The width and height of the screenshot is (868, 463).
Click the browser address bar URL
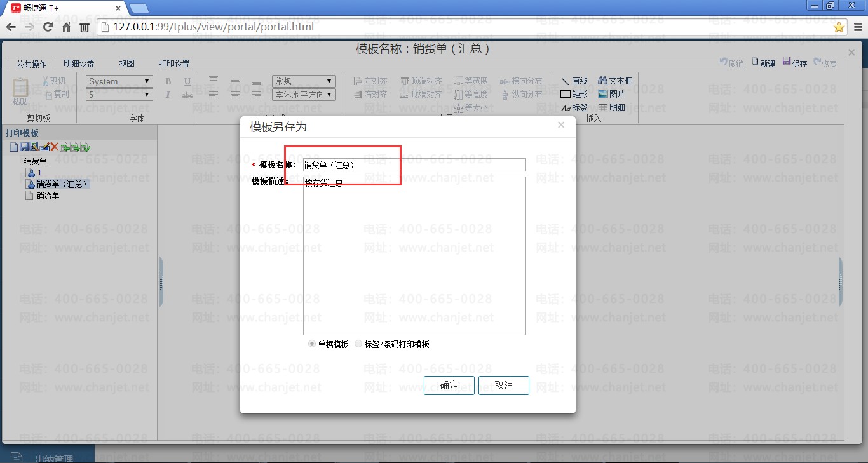click(x=214, y=27)
